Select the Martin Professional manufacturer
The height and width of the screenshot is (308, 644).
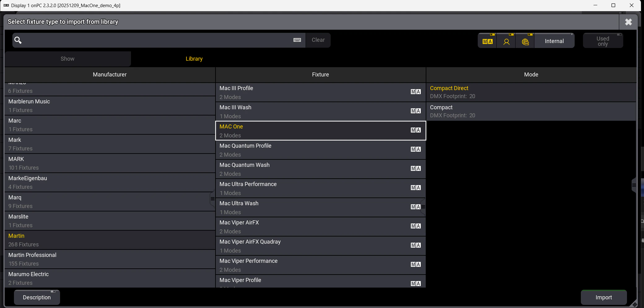110,259
